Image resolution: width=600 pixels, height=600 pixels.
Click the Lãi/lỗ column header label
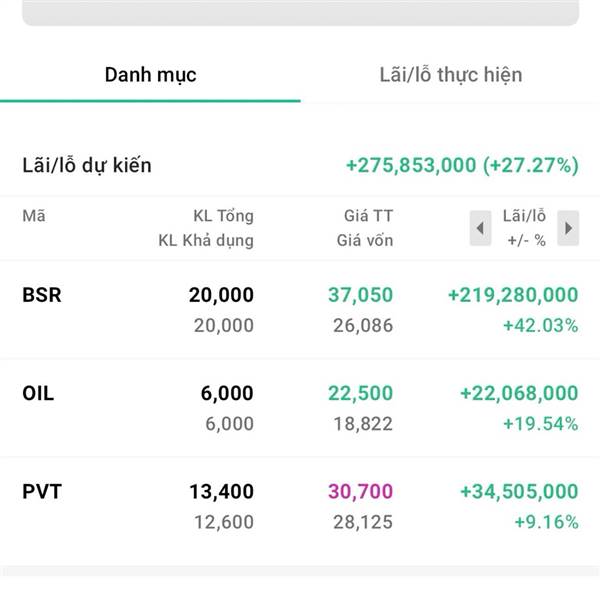tap(524, 216)
